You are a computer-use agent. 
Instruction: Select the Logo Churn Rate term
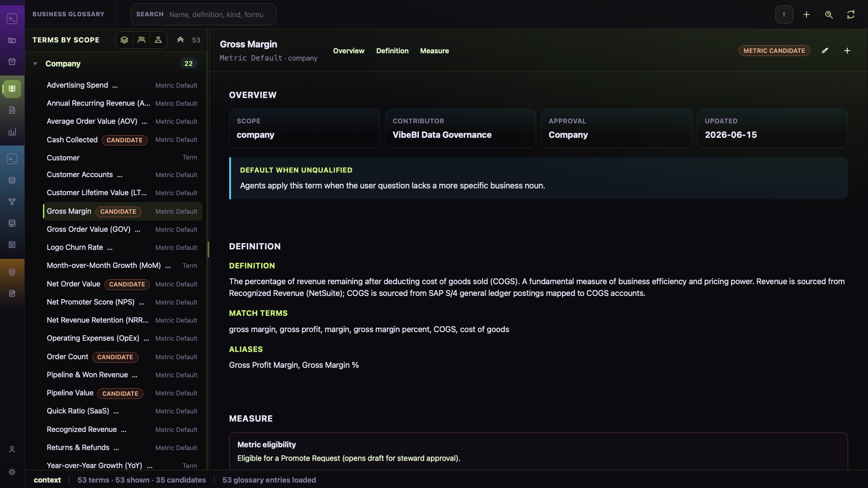[x=122, y=247]
